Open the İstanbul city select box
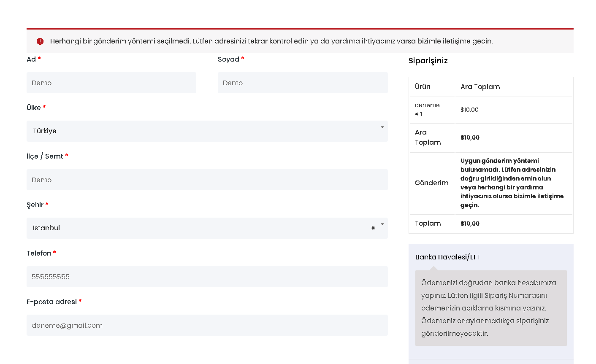This screenshot has height=364, width=596. [207, 228]
